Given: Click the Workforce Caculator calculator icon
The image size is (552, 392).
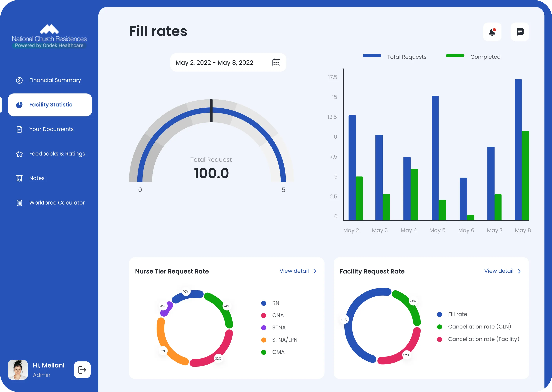Looking at the screenshot, I should (19, 203).
